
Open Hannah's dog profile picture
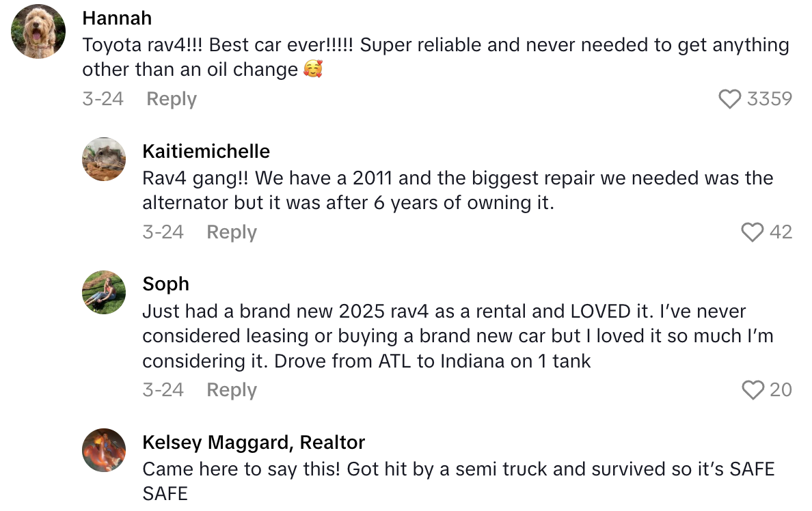click(x=39, y=31)
